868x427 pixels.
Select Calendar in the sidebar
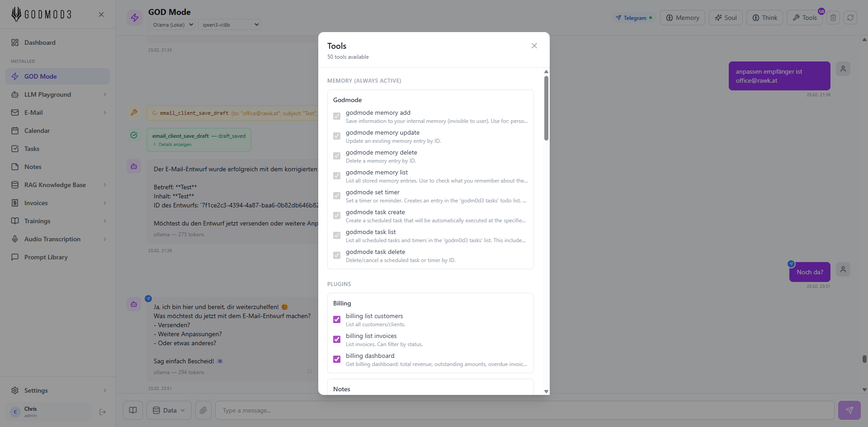click(x=37, y=131)
